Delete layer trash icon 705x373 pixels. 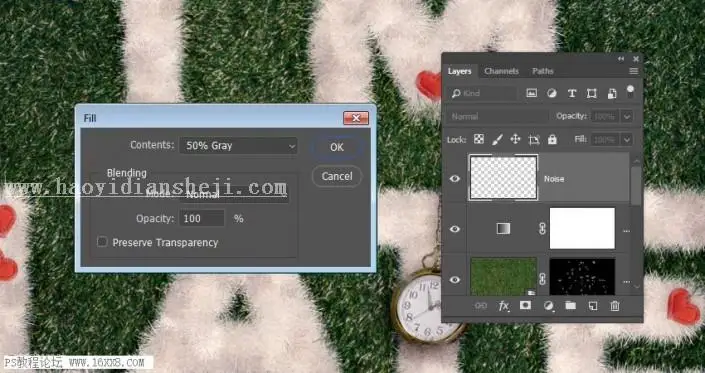(x=615, y=306)
